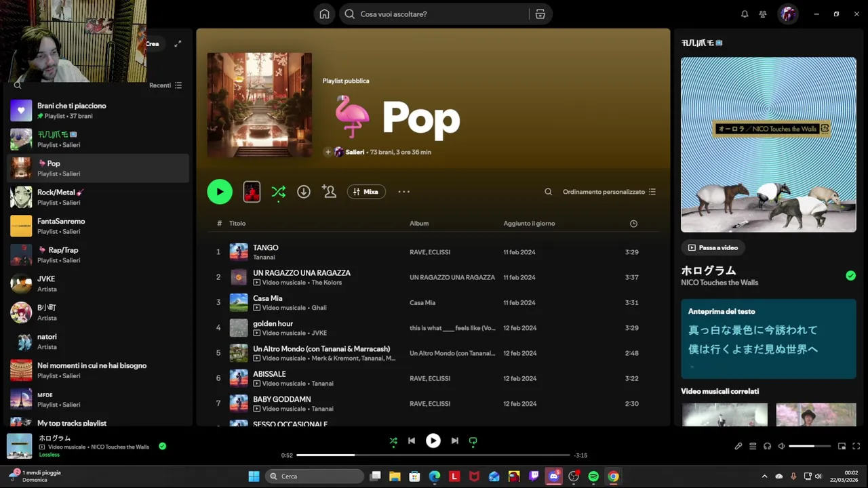Screen dimensions: 868x488
Task: Open the Recenti sort dropdown in library
Action: tap(165, 85)
